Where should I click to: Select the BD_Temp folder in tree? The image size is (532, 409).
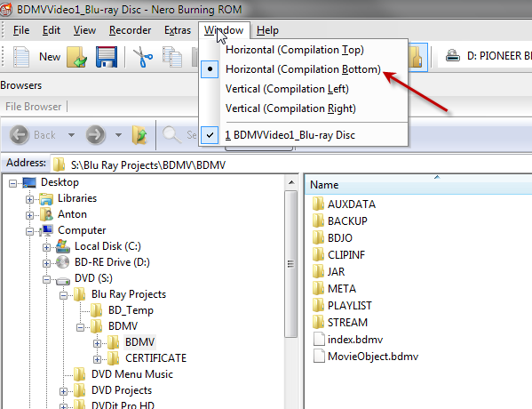131,310
